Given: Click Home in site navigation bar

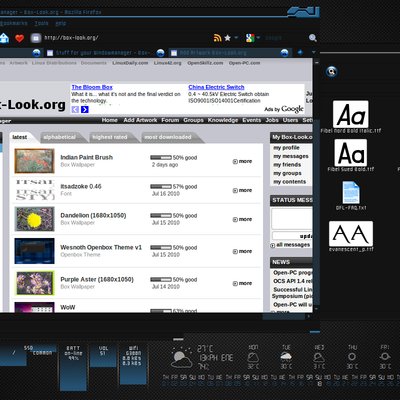Looking at the screenshot, I should coord(109,120).
